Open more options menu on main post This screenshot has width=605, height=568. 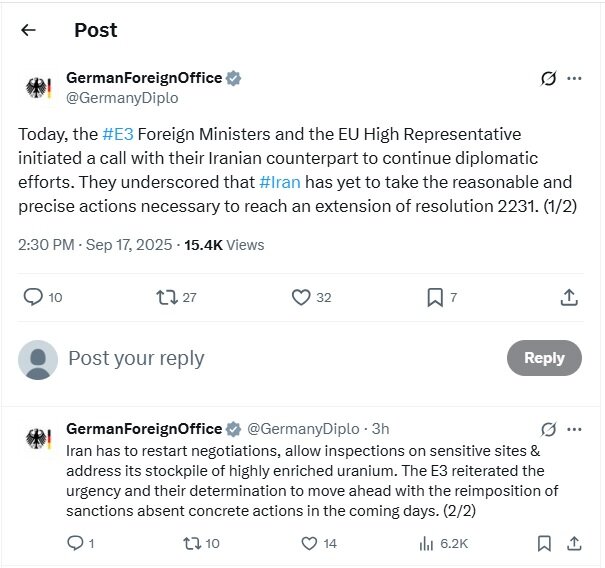574,79
